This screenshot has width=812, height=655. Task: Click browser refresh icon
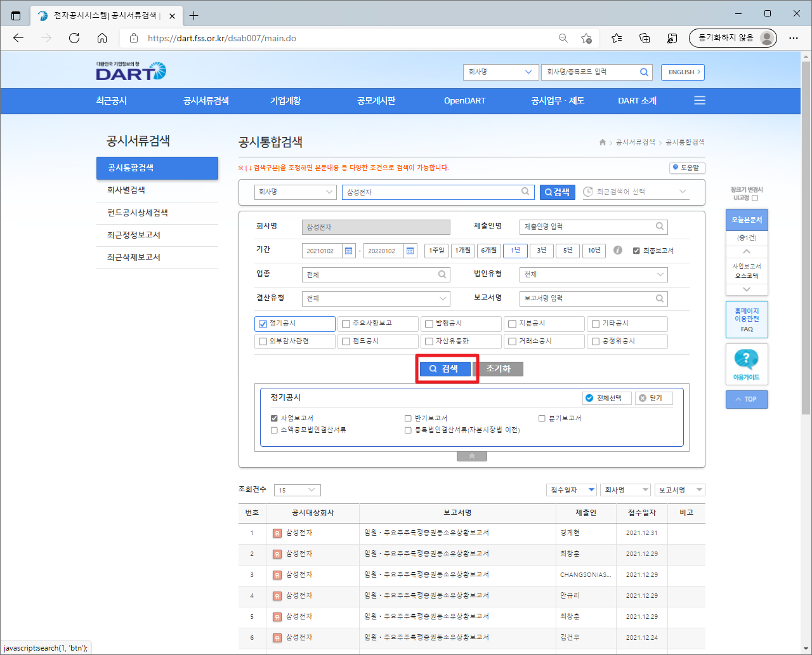pos(74,38)
